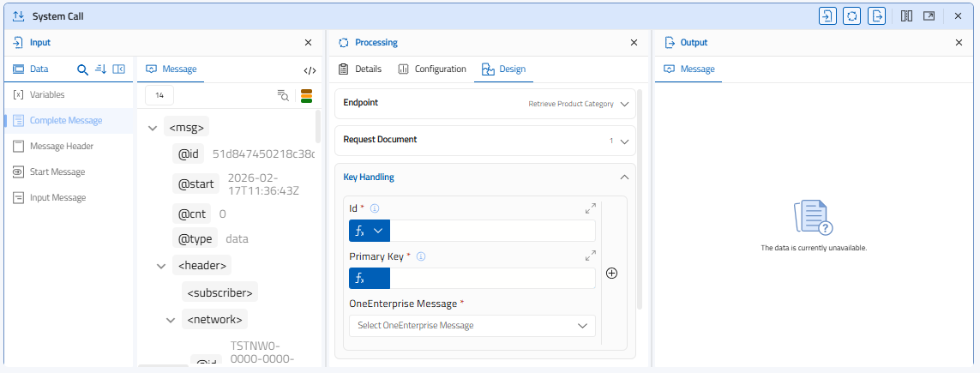Switch to code view in the Message panel
This screenshot has height=373, width=980.
tap(310, 70)
